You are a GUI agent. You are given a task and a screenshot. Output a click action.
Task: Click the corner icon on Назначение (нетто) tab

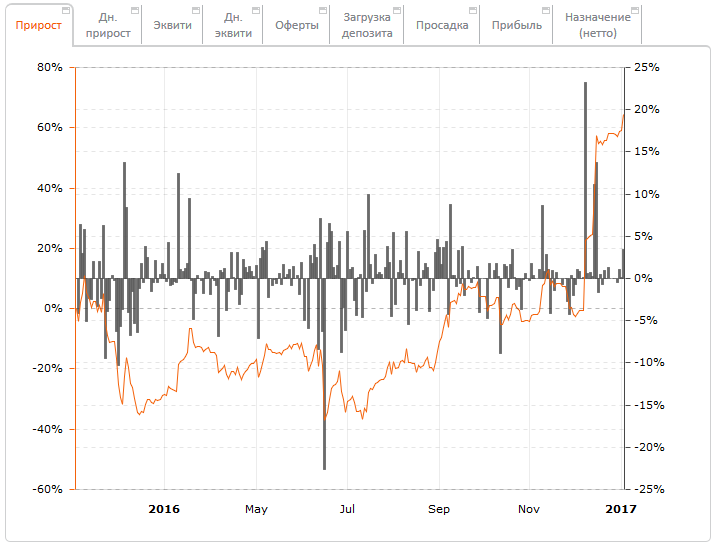pos(634,10)
